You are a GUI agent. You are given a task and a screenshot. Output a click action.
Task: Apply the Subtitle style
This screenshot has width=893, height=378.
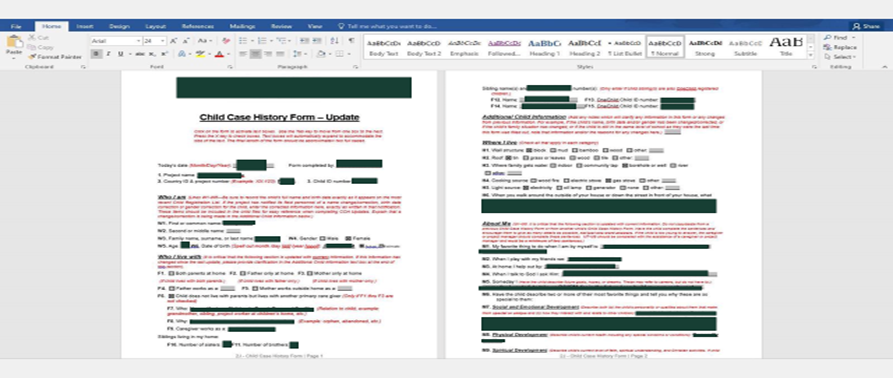[745, 47]
